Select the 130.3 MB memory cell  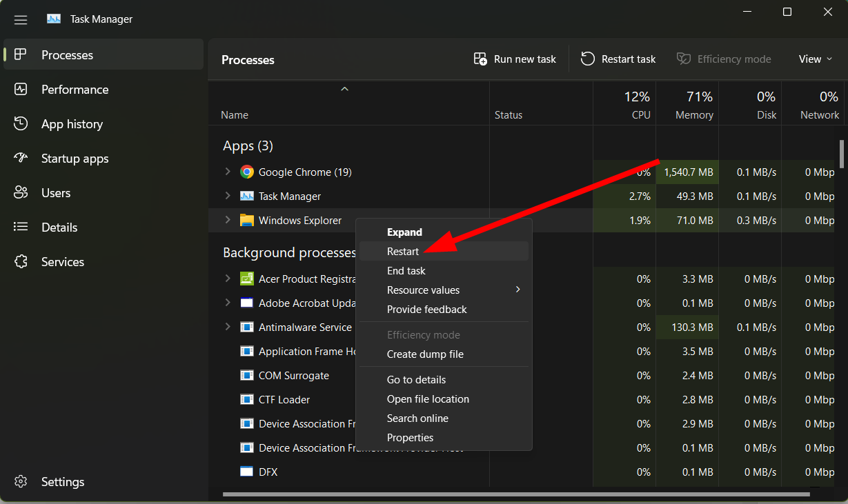687,327
